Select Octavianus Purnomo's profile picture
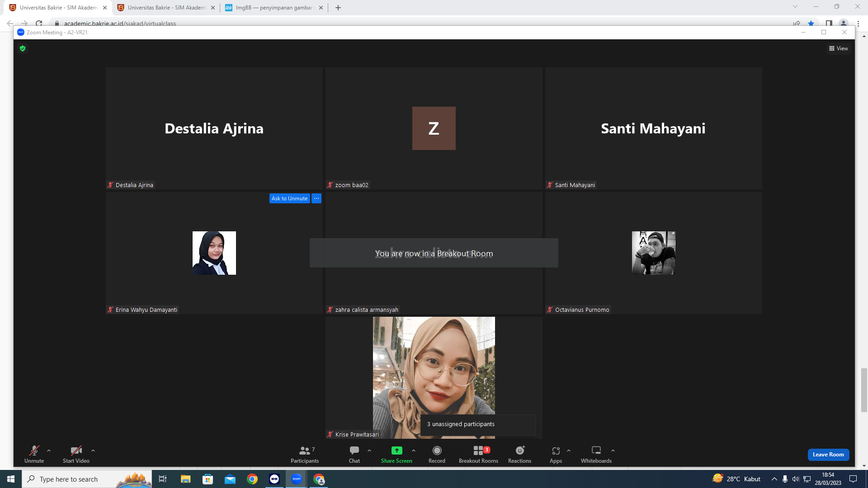Viewport: 868px width, 488px height. point(654,253)
